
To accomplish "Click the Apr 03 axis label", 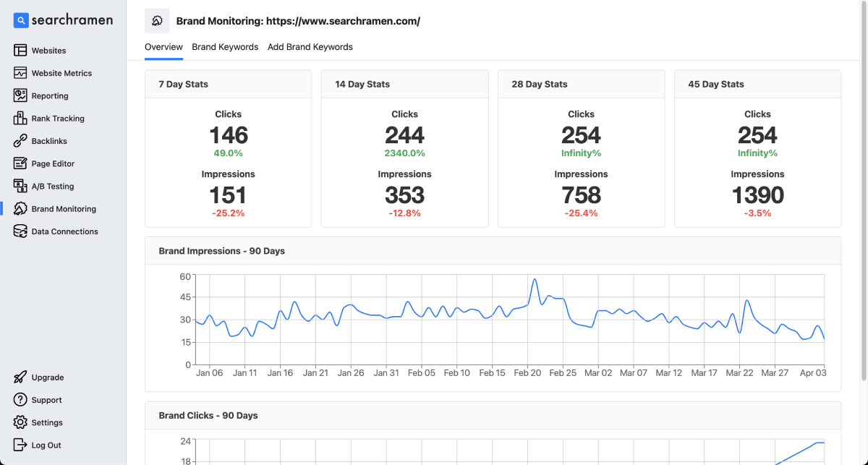I will point(812,373).
